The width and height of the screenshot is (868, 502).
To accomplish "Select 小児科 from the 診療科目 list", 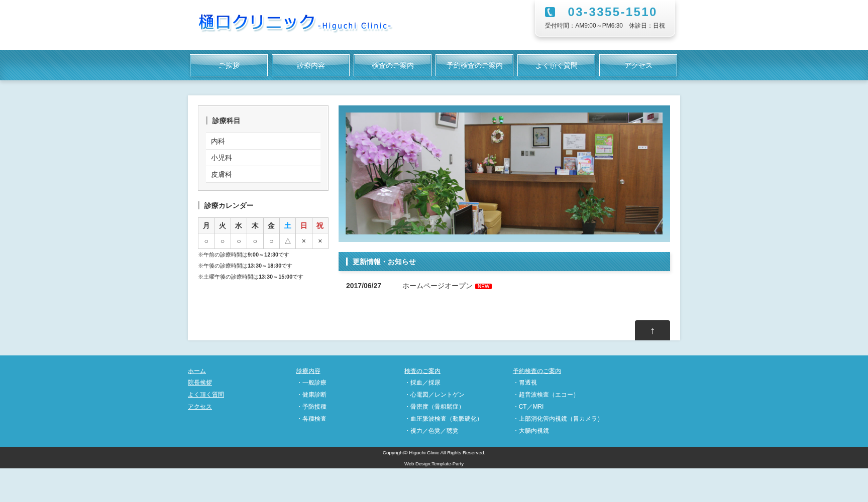I will point(263,158).
